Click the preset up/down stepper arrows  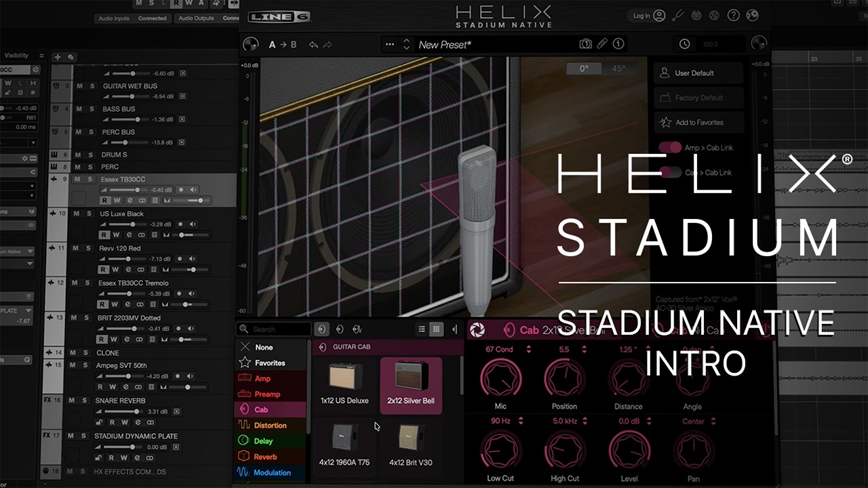pos(406,45)
